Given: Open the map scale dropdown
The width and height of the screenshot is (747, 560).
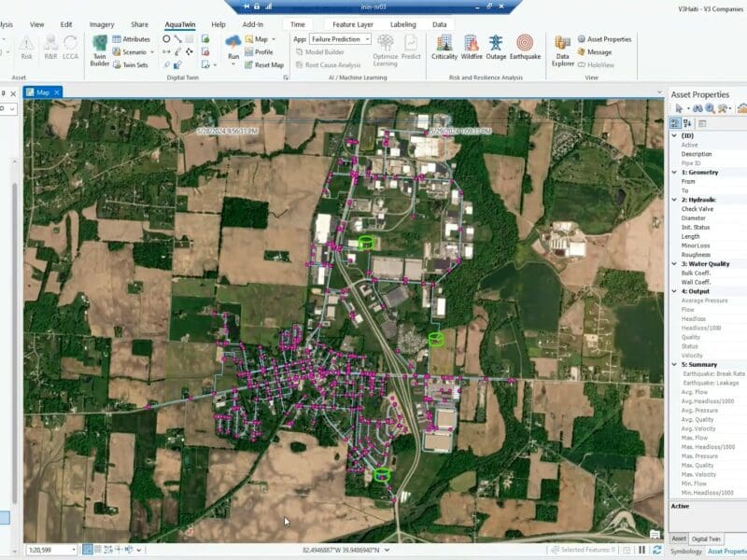Looking at the screenshot, I should coord(74,550).
